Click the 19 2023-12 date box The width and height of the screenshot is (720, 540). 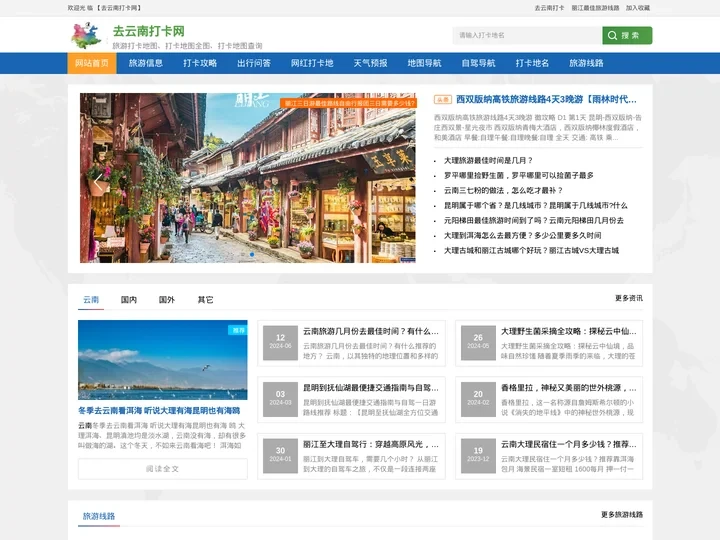click(x=478, y=456)
